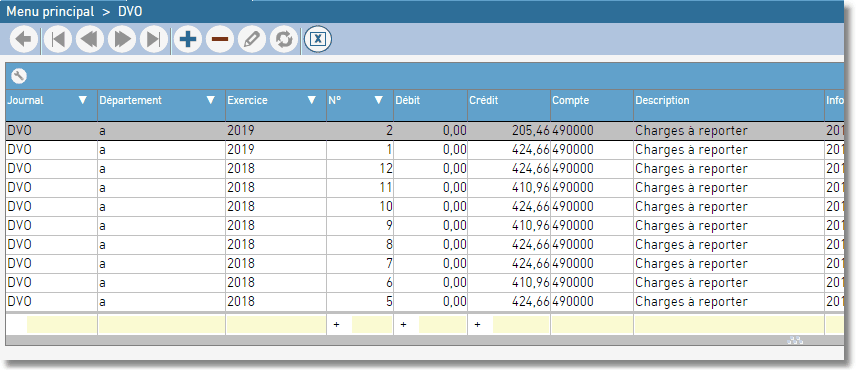856x372 pixels.
Task: Jump to the last record
Action: [x=154, y=39]
